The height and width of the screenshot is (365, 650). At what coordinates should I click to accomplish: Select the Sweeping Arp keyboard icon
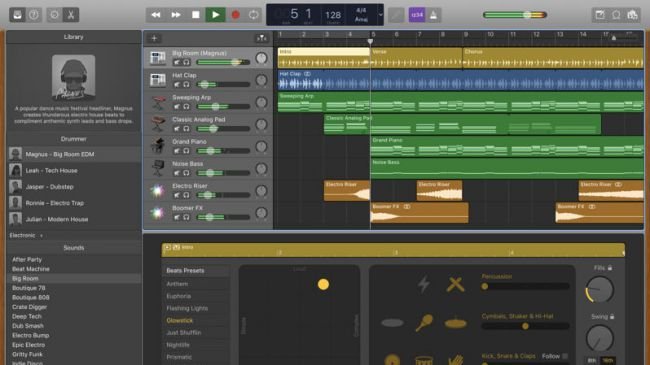tap(158, 102)
